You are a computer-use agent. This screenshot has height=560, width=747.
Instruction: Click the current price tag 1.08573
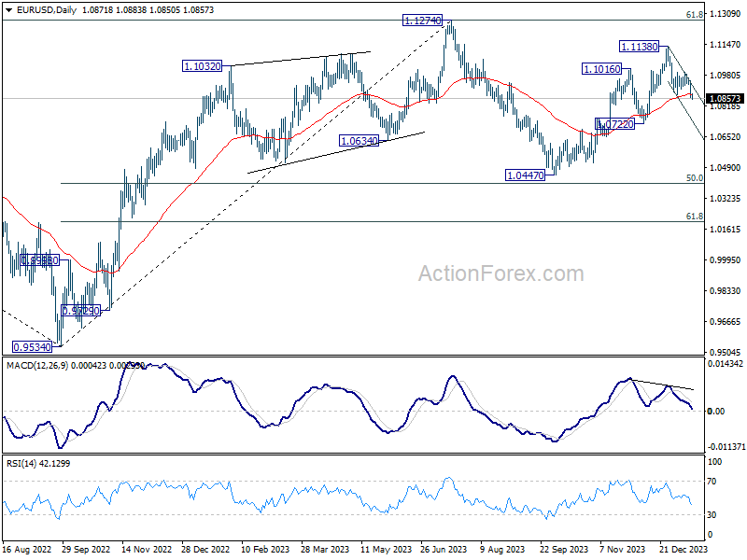point(726,99)
